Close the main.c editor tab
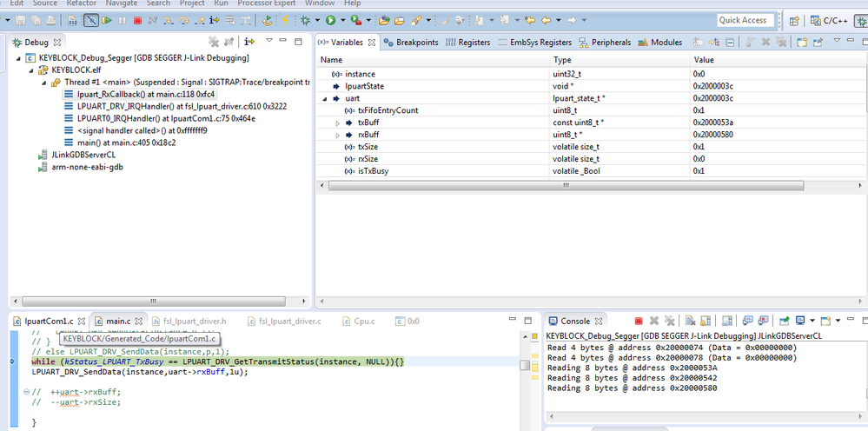Screen dimensions: 868x431 coord(139,321)
